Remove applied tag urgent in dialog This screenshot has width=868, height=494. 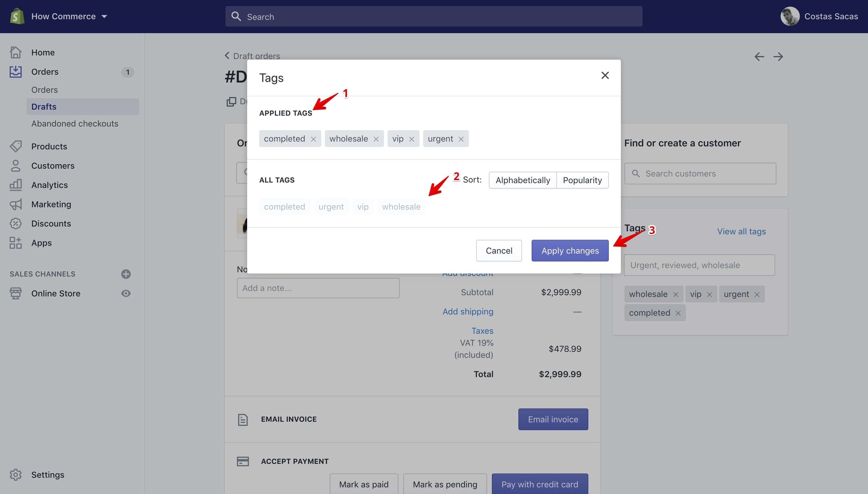tap(461, 139)
